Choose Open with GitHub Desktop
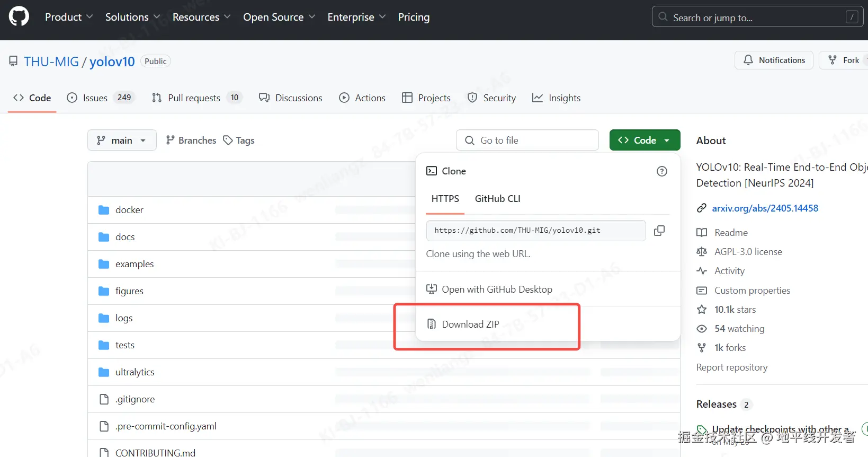The height and width of the screenshot is (457, 868). (x=489, y=289)
